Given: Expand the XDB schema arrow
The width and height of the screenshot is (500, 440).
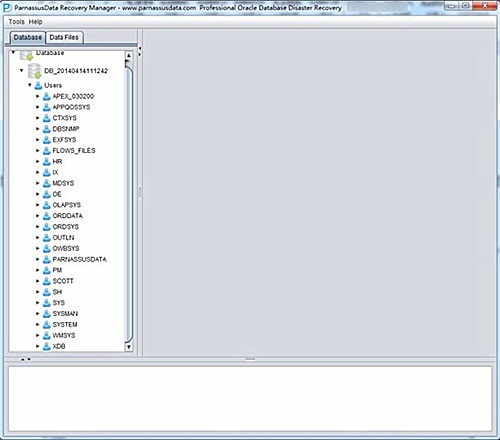Looking at the screenshot, I should [38, 347].
